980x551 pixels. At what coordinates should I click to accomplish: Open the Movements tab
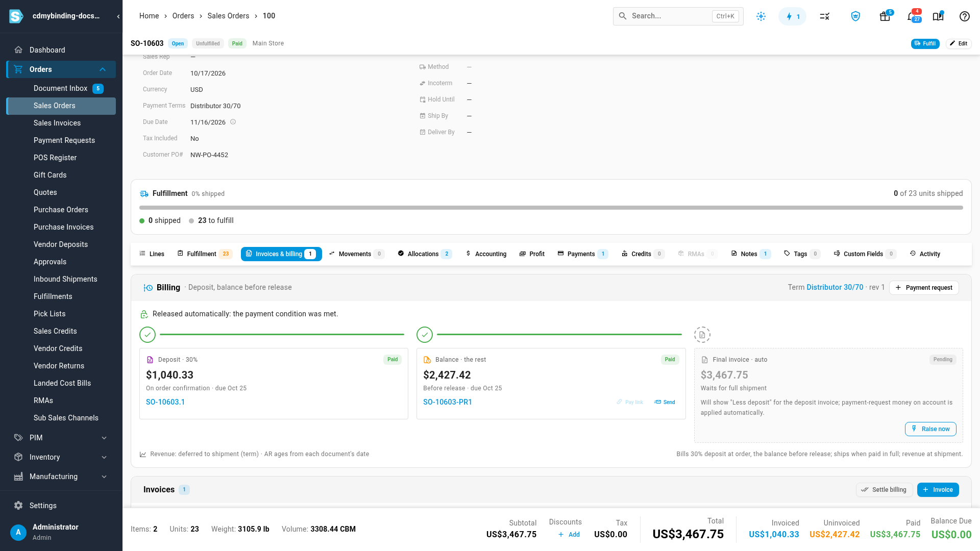point(356,254)
